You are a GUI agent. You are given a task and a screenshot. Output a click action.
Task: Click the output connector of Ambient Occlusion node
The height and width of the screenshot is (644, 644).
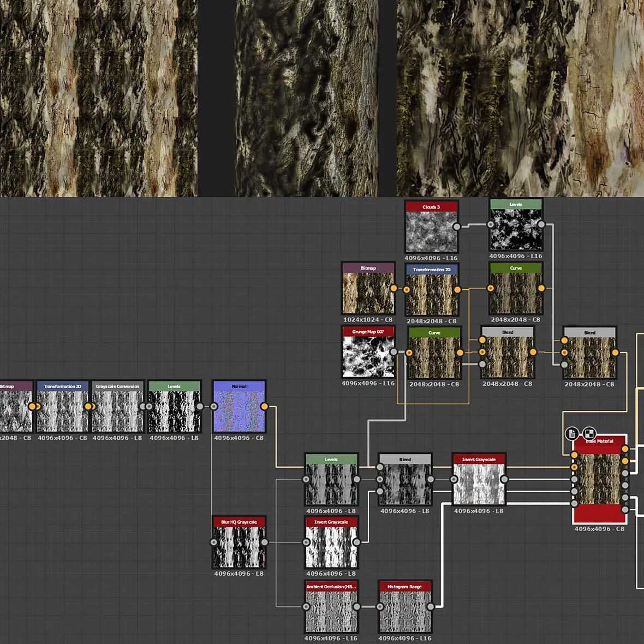coord(356,607)
